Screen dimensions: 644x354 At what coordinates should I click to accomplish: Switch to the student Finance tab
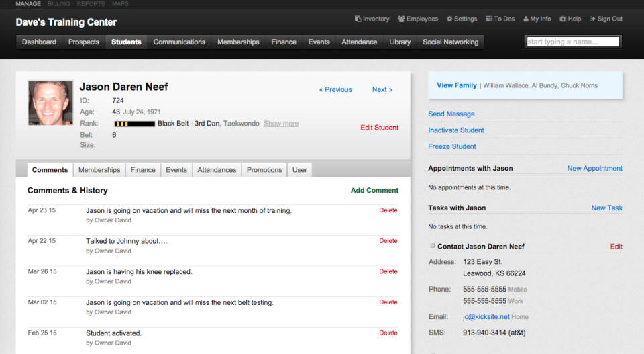[143, 170]
